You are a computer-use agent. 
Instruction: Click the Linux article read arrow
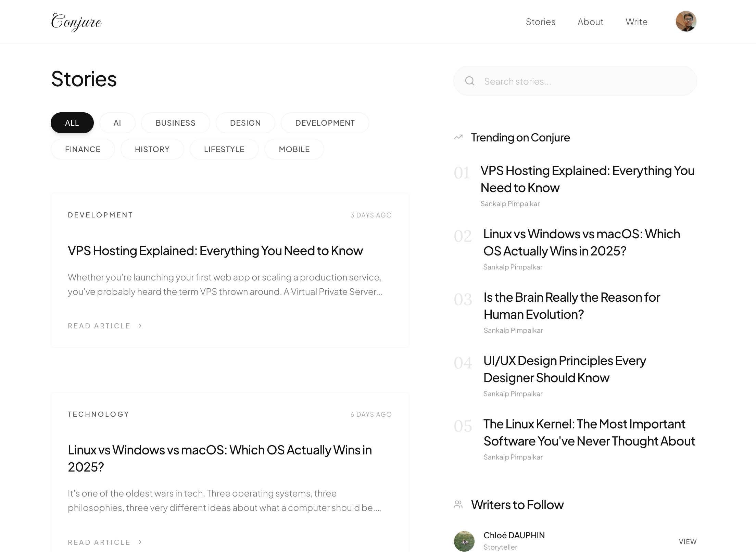tap(140, 542)
